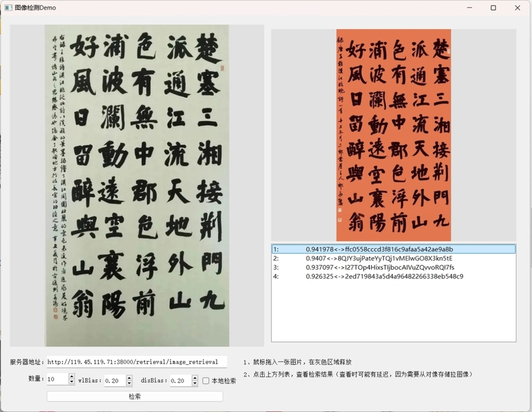Enable the 本地检索 checkbox
Screen dimensions: 532x412
coord(205,381)
